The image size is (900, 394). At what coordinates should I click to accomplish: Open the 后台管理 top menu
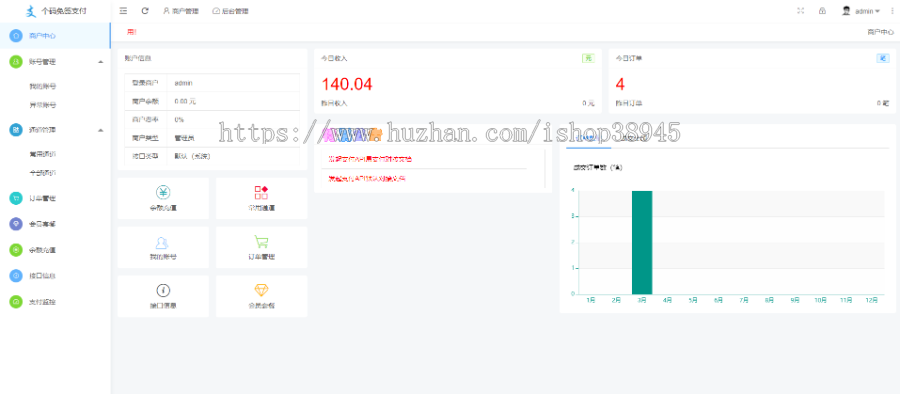pos(230,11)
